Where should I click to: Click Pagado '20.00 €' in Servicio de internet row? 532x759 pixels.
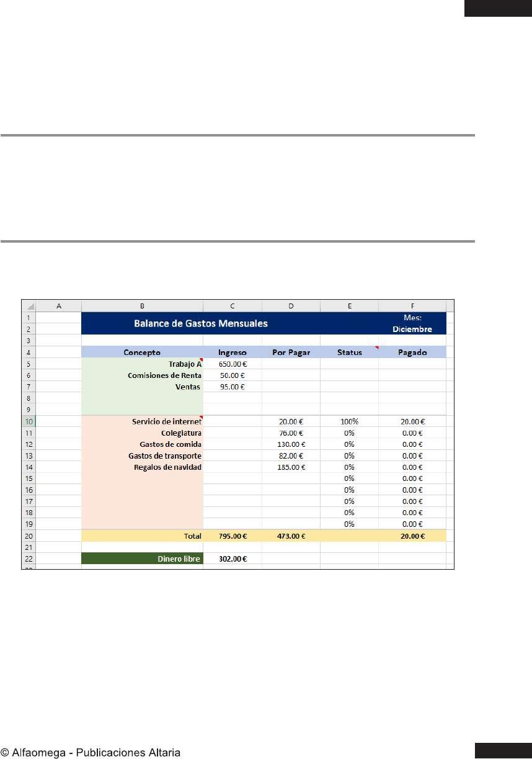tap(412, 421)
